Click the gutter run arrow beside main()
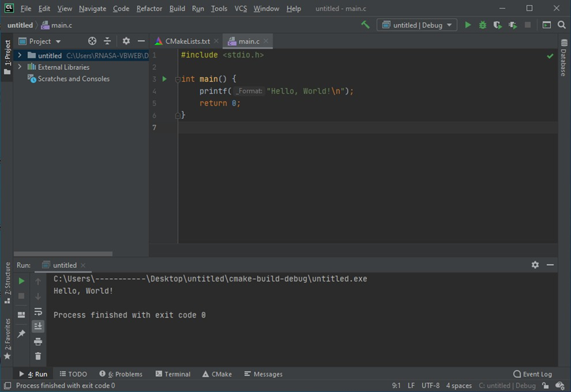571x392 pixels. pyautogui.click(x=164, y=79)
